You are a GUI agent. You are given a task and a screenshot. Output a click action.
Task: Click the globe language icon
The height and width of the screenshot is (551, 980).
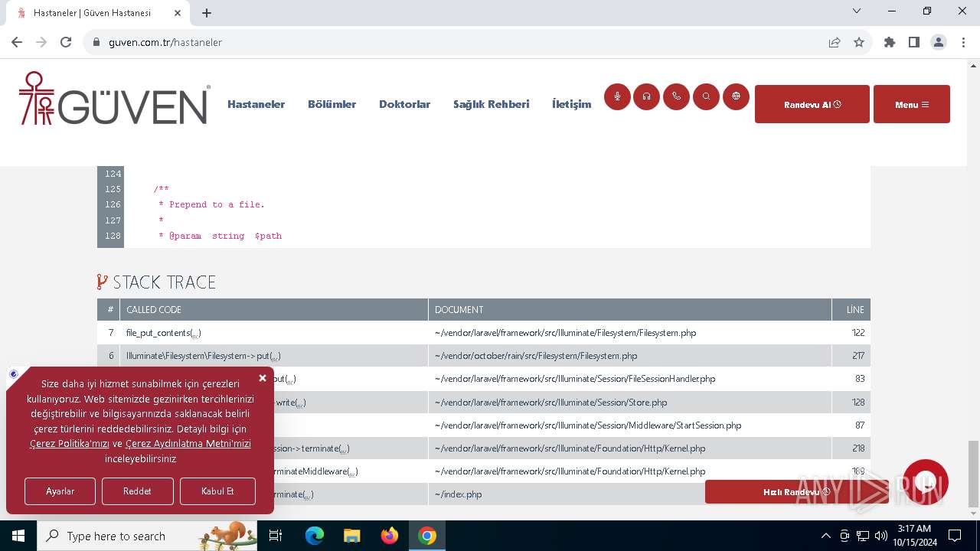tap(736, 96)
